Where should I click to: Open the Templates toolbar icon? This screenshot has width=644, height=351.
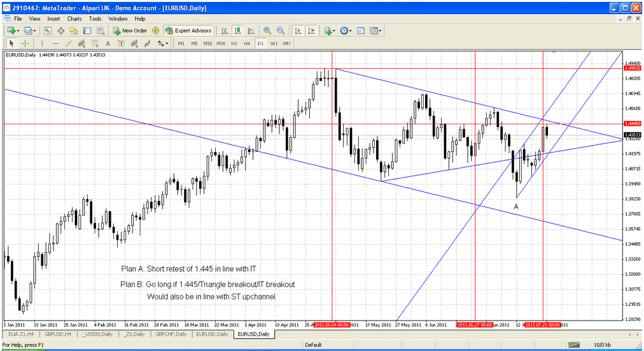tap(374, 30)
